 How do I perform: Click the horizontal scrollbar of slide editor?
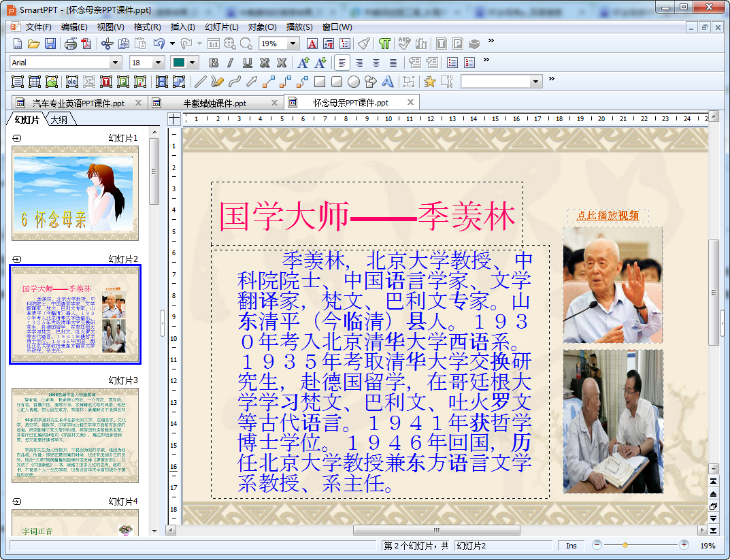pos(436,530)
